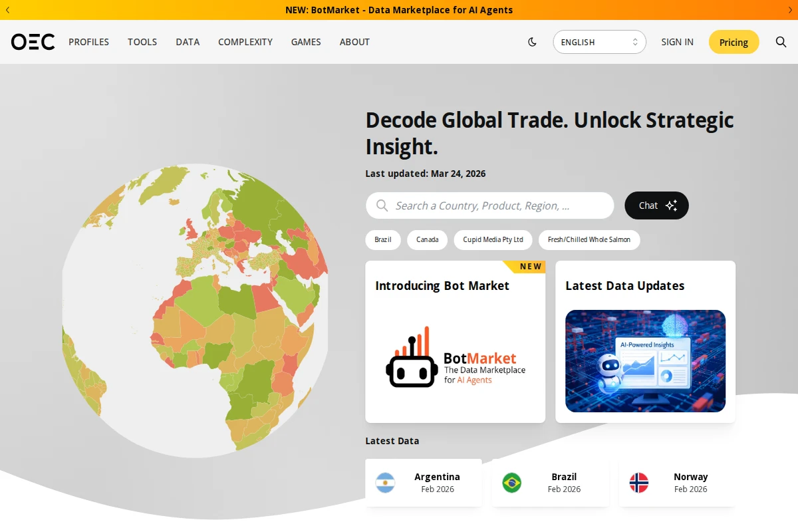Open the Complexity menu
The height and width of the screenshot is (532, 798).
pos(245,42)
